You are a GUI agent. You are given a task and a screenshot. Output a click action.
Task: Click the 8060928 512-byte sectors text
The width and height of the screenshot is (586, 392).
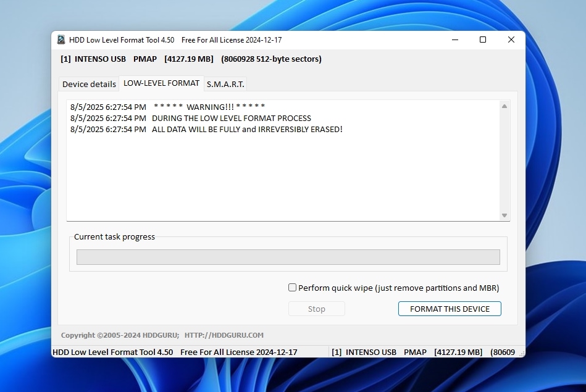coord(271,59)
